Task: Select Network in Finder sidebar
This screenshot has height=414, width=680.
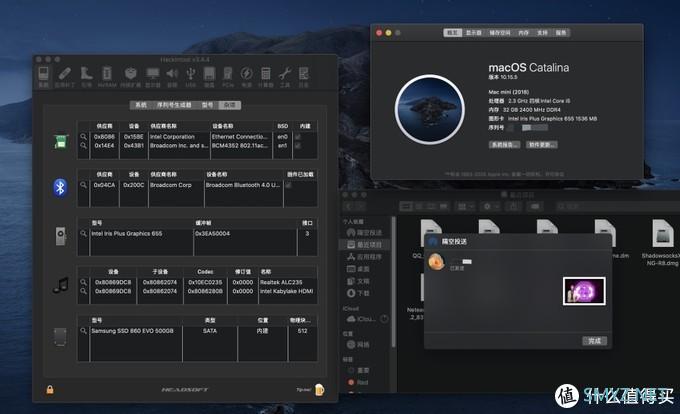Action: [358, 345]
